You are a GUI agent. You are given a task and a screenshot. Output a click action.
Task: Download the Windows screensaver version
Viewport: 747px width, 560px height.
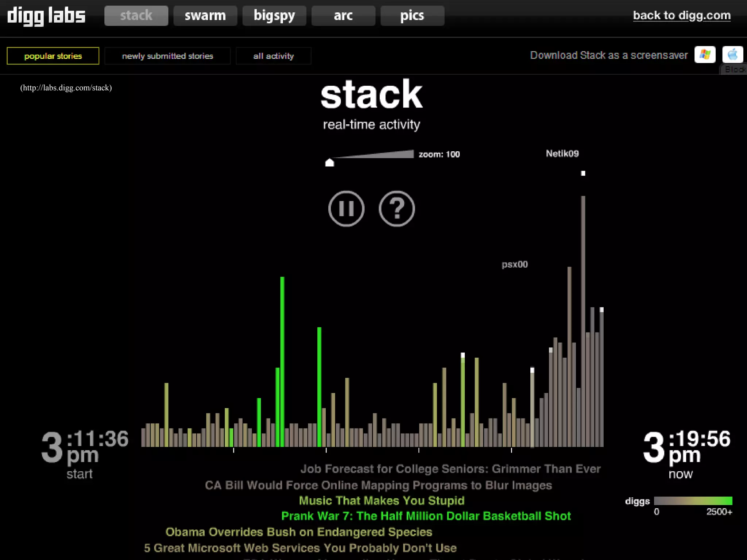(x=704, y=55)
